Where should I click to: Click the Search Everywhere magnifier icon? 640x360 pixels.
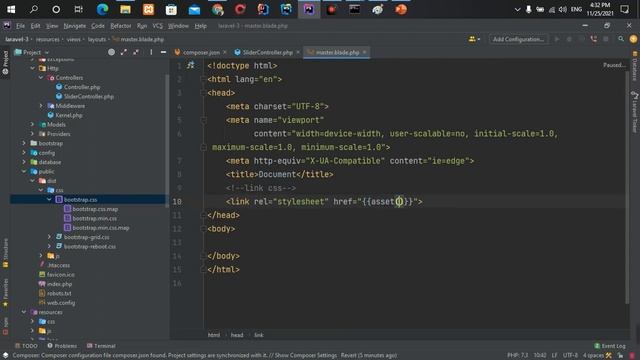(x=621, y=39)
